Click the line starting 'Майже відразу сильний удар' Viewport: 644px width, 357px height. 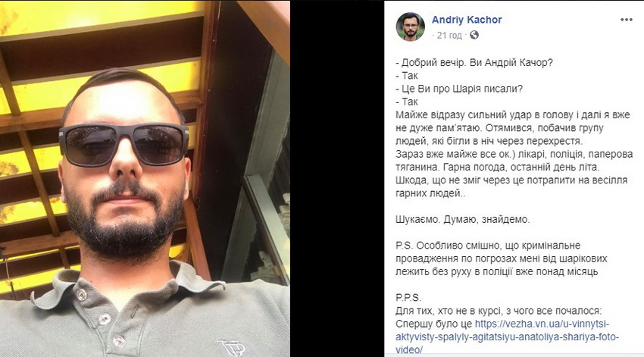click(x=513, y=115)
